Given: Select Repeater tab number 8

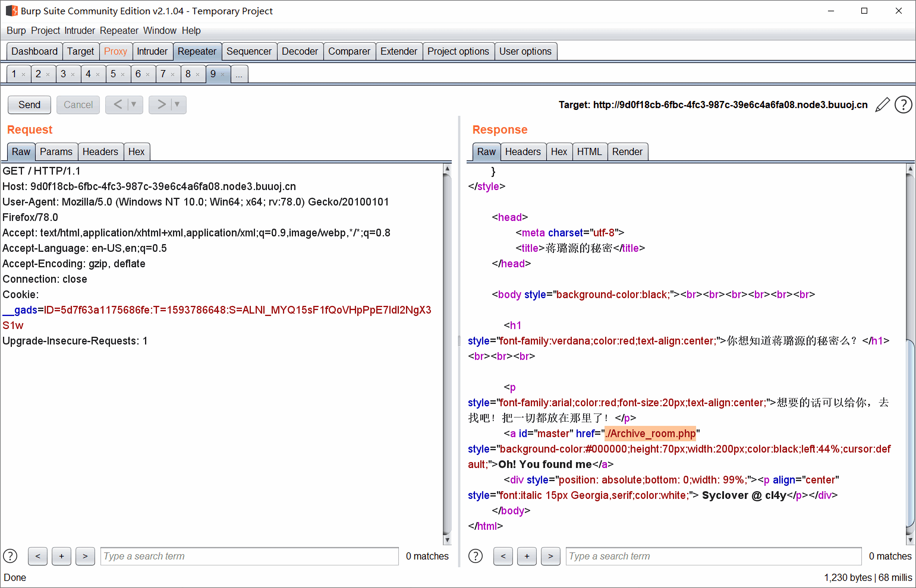Looking at the screenshot, I should 188,74.
